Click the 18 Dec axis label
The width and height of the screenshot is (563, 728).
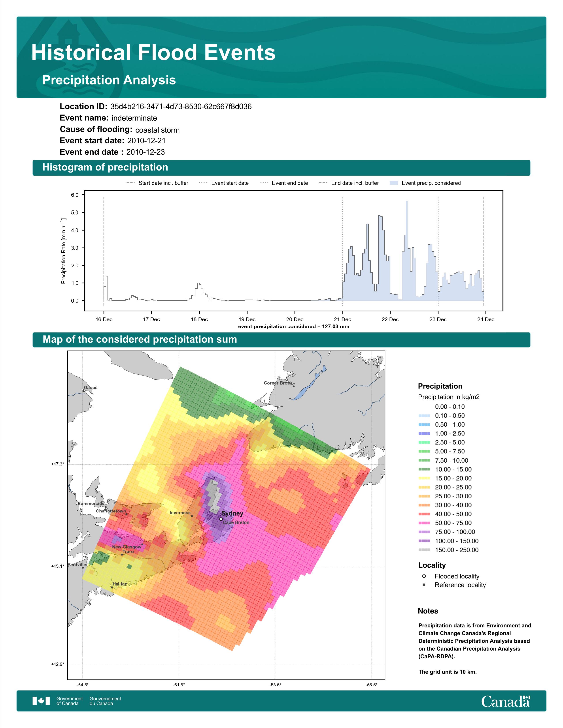click(199, 319)
